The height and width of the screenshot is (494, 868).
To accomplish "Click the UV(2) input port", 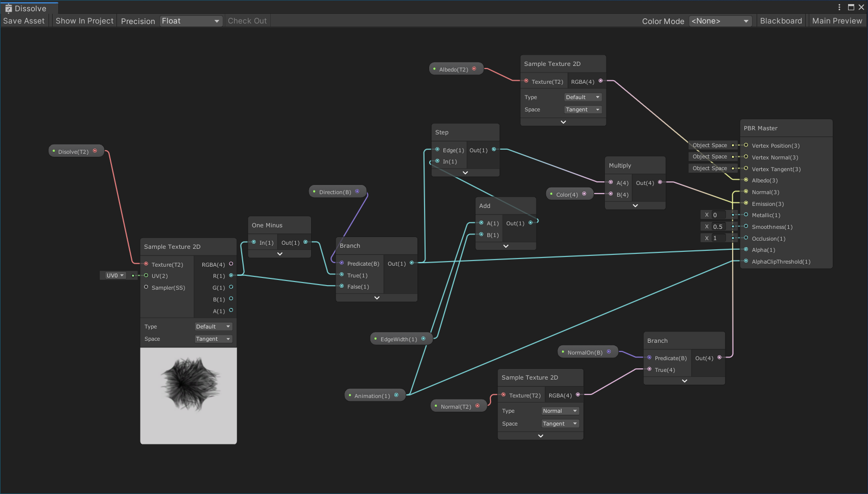I will click(x=146, y=275).
